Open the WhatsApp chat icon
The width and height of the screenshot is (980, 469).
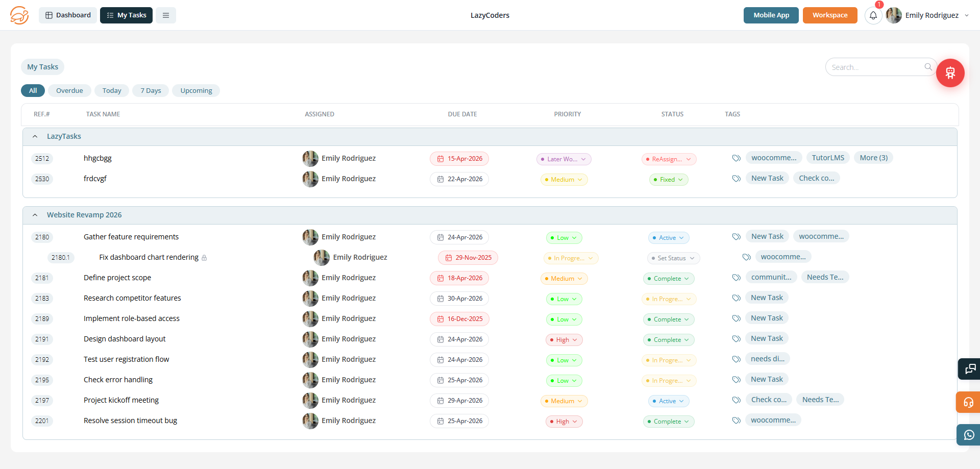[x=969, y=435]
